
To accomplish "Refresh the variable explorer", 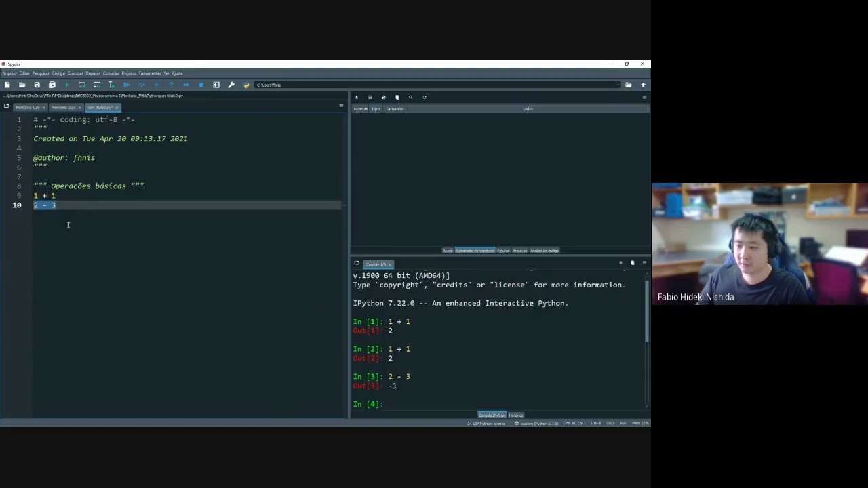I will (x=425, y=97).
